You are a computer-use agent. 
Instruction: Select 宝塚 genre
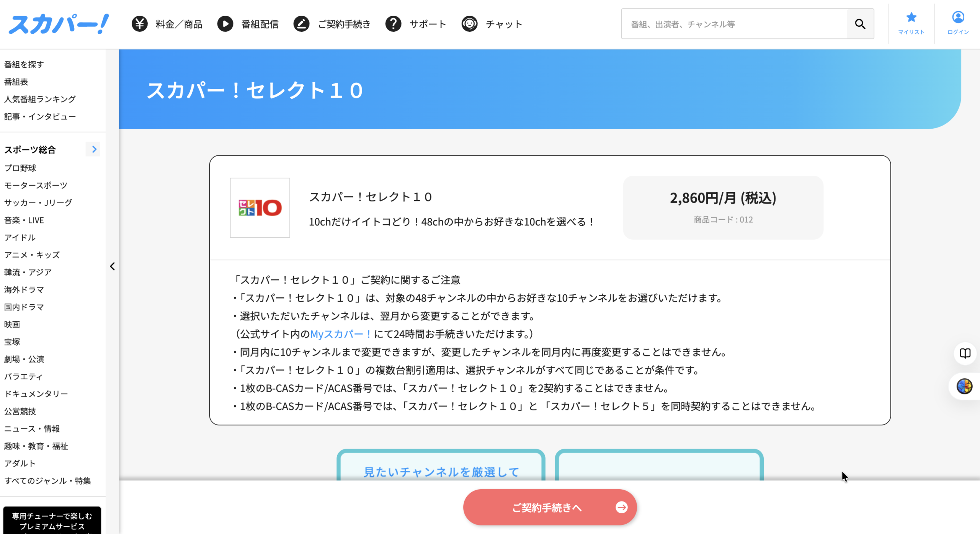coord(12,341)
